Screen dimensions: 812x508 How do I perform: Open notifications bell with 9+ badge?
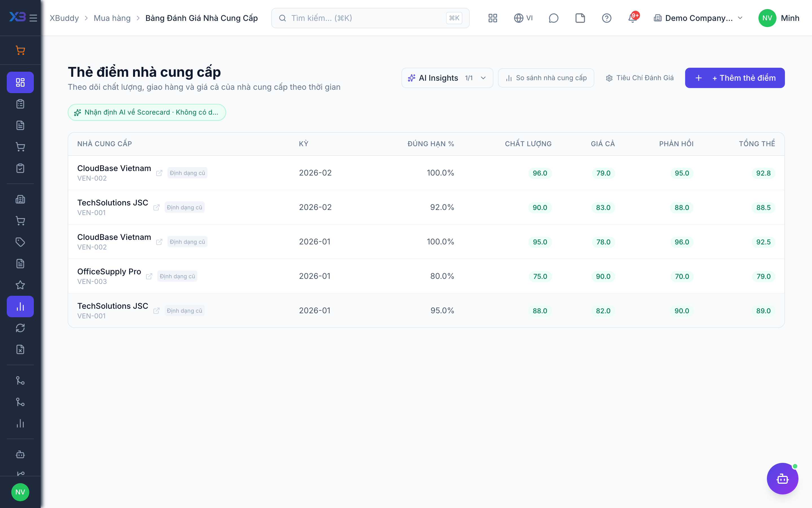(x=633, y=17)
